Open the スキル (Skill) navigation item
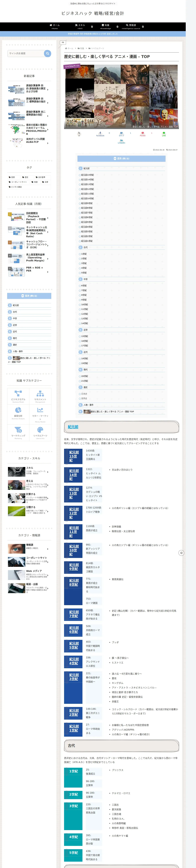This screenshot has width=196, height=868. coord(80,26)
